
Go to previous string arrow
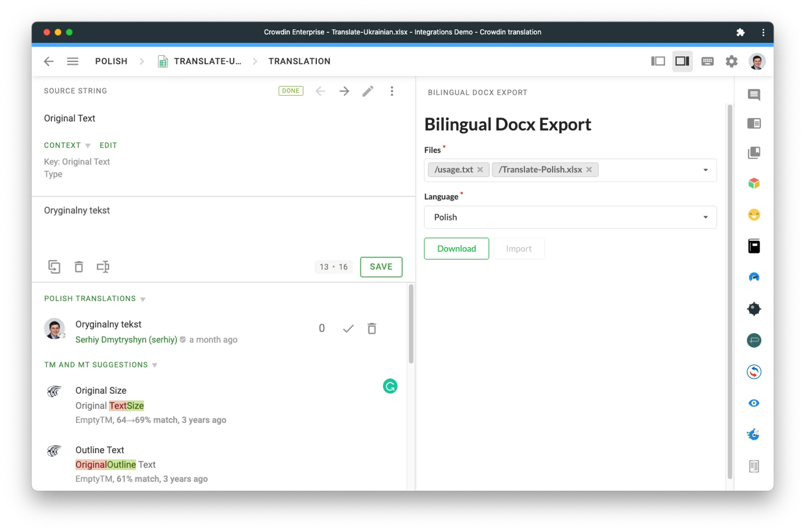pos(320,91)
